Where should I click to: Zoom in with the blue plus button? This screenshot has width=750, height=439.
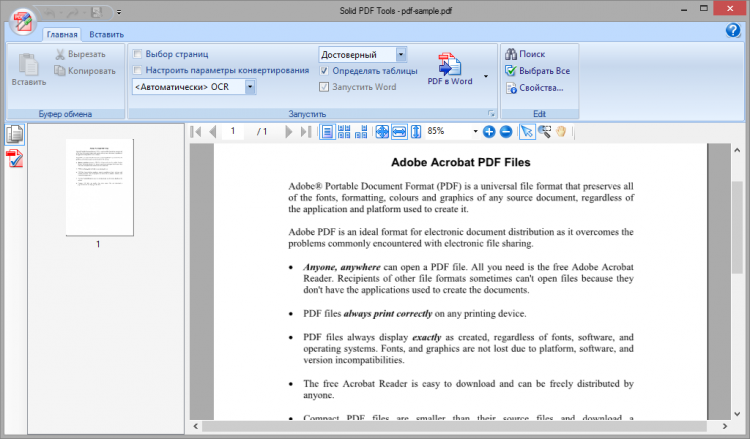(x=489, y=132)
